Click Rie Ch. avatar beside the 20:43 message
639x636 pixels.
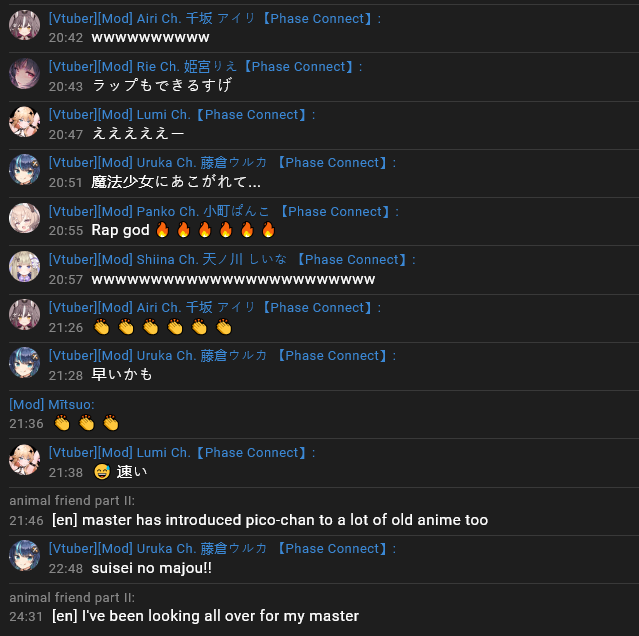click(x=24, y=74)
